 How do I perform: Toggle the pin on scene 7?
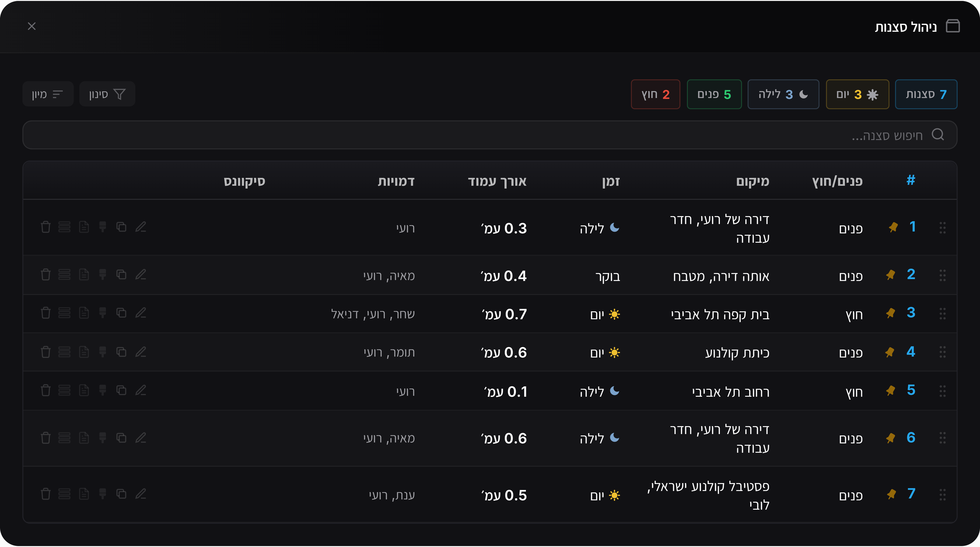point(891,494)
